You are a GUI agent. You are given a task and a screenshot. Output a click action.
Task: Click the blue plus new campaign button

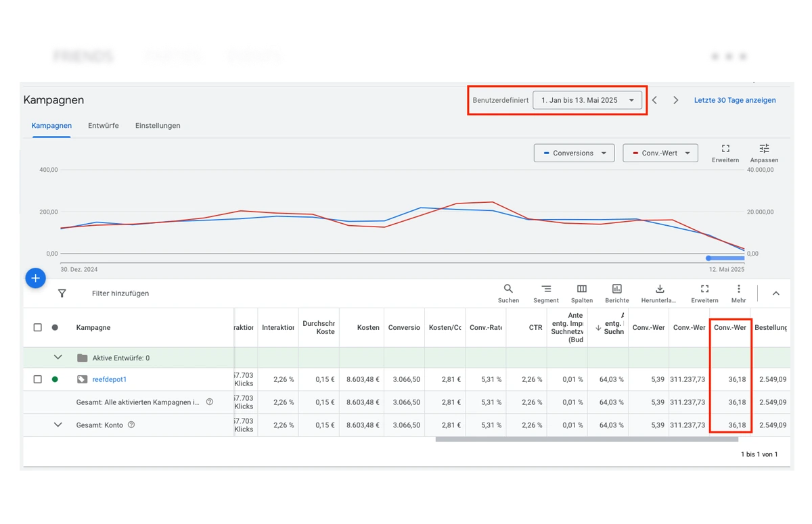(36, 278)
